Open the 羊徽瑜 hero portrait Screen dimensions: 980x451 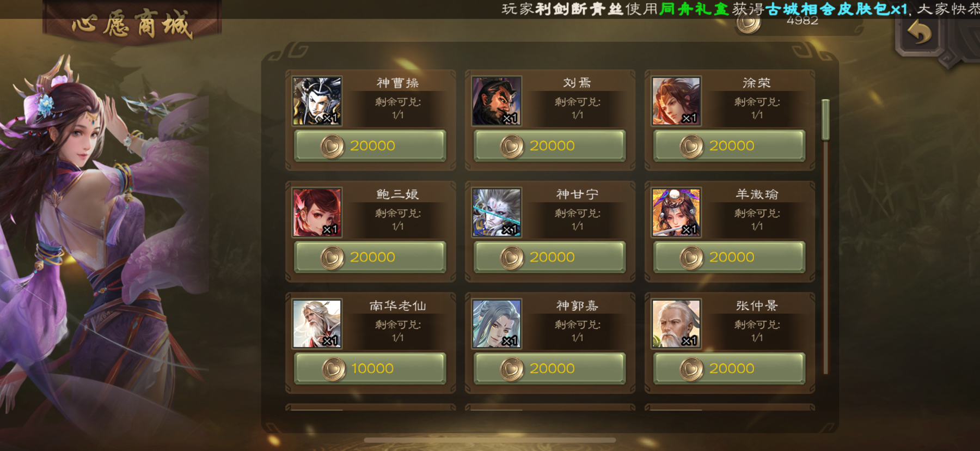tap(677, 212)
